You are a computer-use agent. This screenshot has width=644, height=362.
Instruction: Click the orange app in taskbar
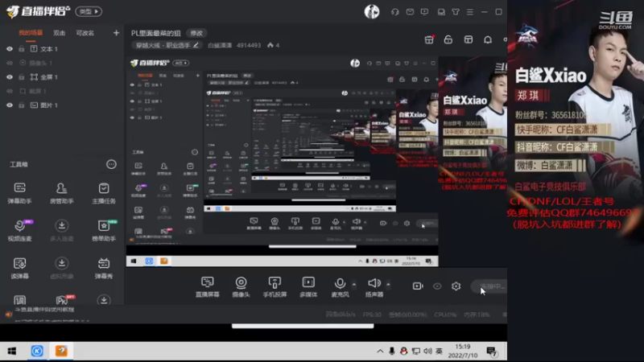62,352
